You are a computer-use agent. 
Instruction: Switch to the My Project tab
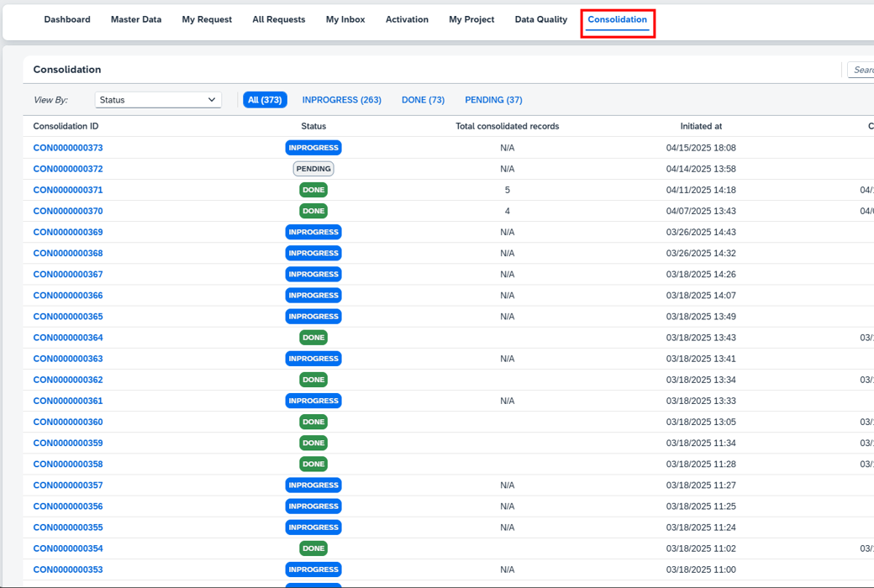[471, 19]
